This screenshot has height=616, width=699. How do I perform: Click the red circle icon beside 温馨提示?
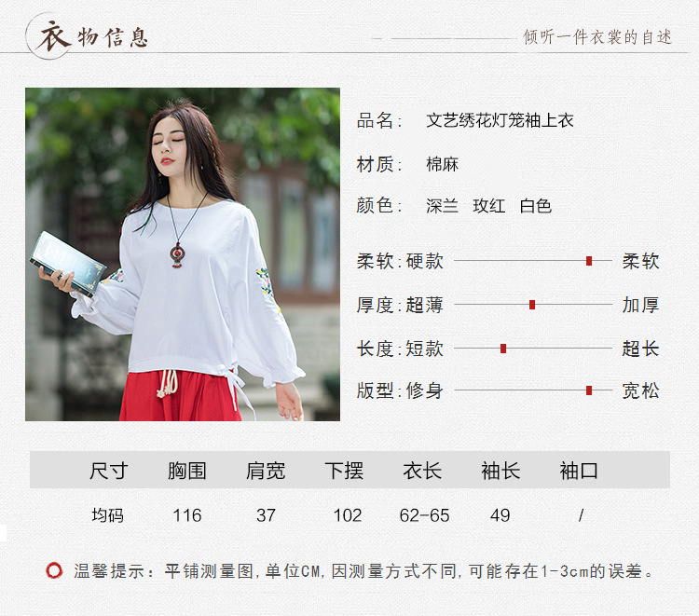54,570
